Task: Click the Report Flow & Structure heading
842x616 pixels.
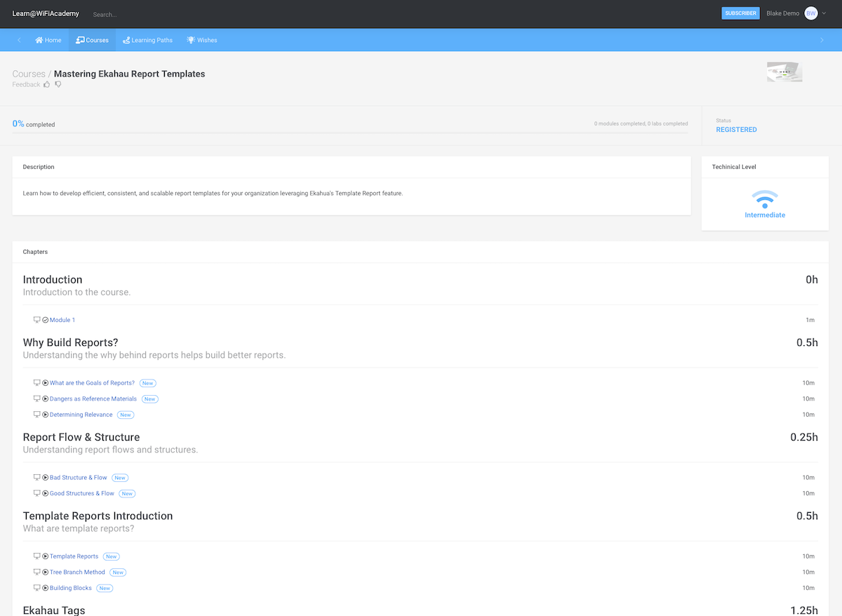Action: tap(81, 437)
